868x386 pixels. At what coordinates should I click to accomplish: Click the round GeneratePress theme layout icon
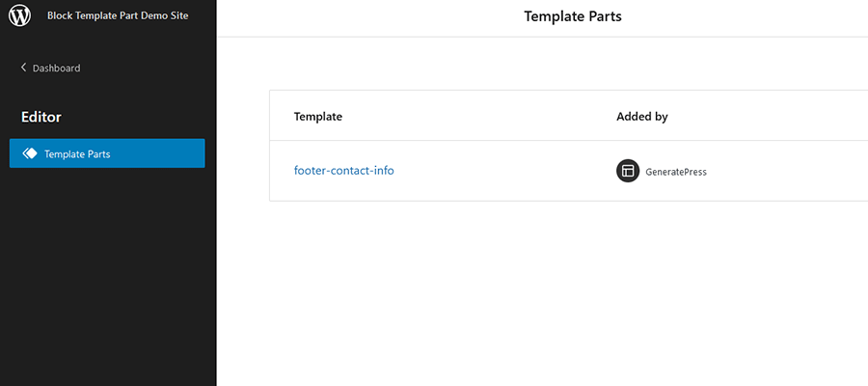(628, 171)
